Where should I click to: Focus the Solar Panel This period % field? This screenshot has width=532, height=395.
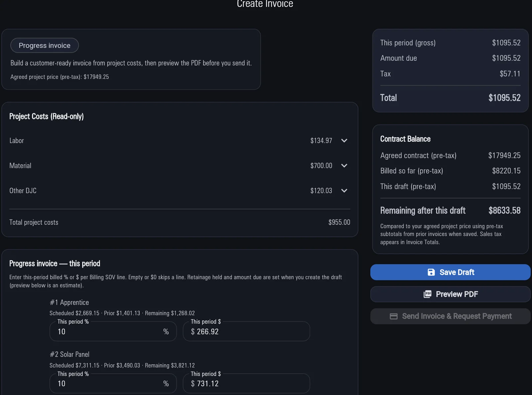click(113, 383)
